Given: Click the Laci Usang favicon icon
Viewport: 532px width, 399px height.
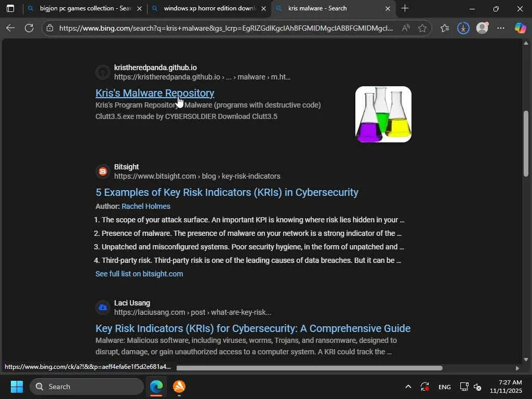Looking at the screenshot, I should (x=102, y=308).
